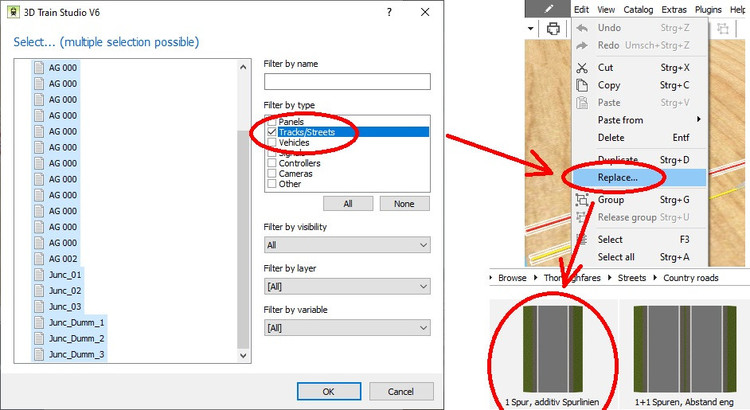Image resolution: width=750 pixels, height=410 pixels.
Task: Click the Country roads breadcrumb
Action: pos(691,278)
